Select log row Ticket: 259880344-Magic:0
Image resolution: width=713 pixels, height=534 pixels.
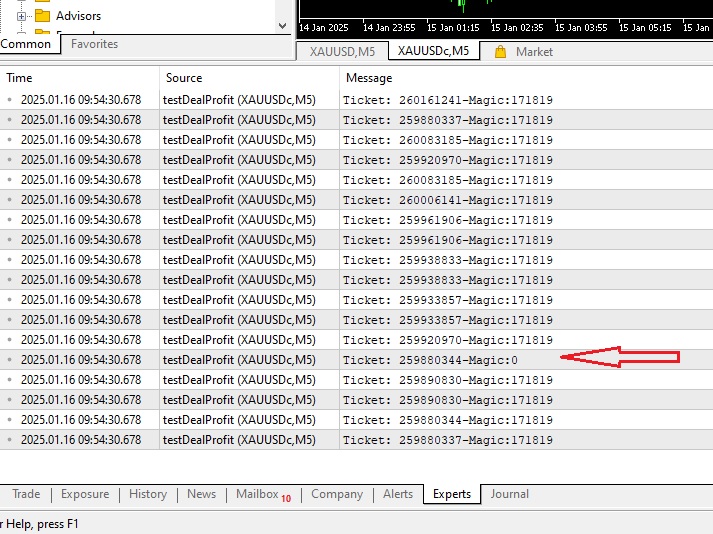click(x=356, y=360)
